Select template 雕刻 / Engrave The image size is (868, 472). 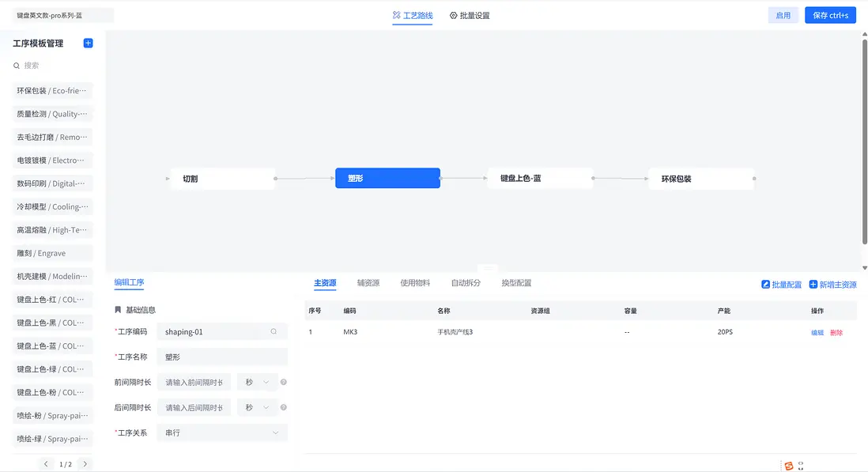click(x=53, y=254)
